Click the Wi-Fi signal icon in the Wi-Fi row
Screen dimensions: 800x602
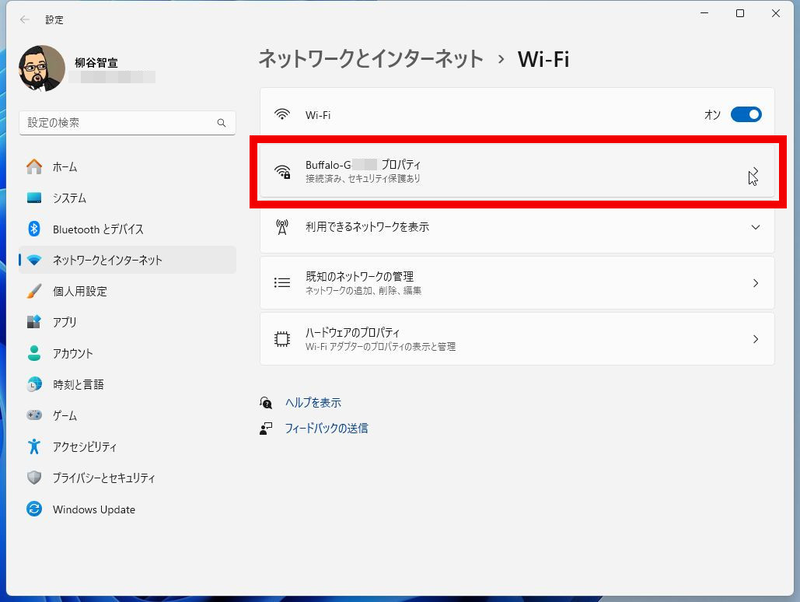pos(282,114)
